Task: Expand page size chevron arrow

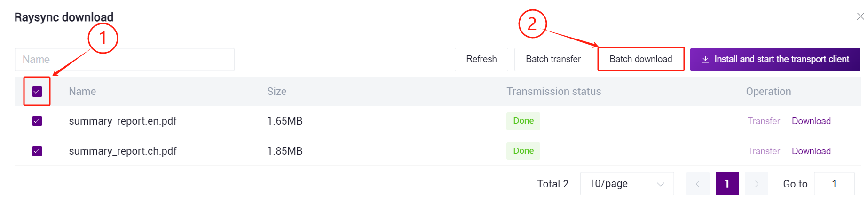Action: (661, 184)
